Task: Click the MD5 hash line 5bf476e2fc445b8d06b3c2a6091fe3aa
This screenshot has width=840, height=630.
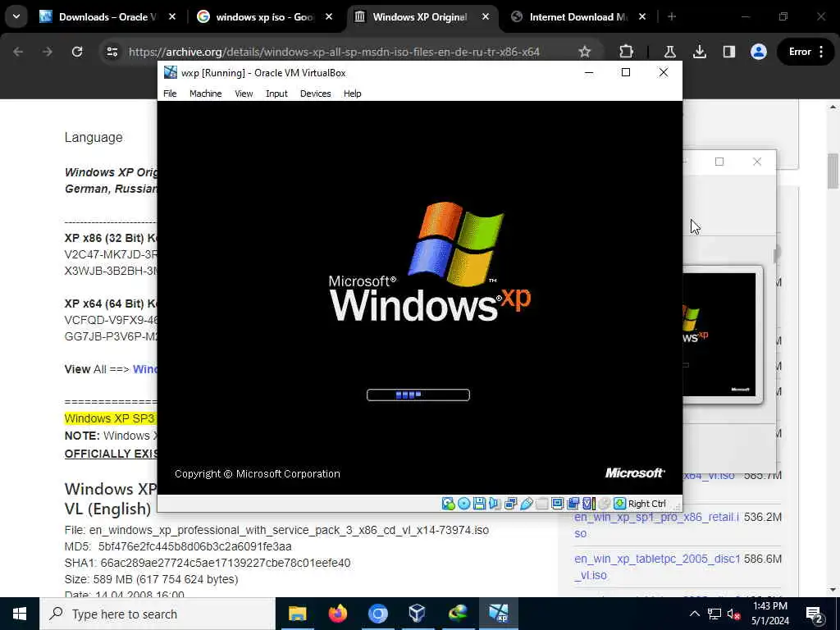Action: 178,546
